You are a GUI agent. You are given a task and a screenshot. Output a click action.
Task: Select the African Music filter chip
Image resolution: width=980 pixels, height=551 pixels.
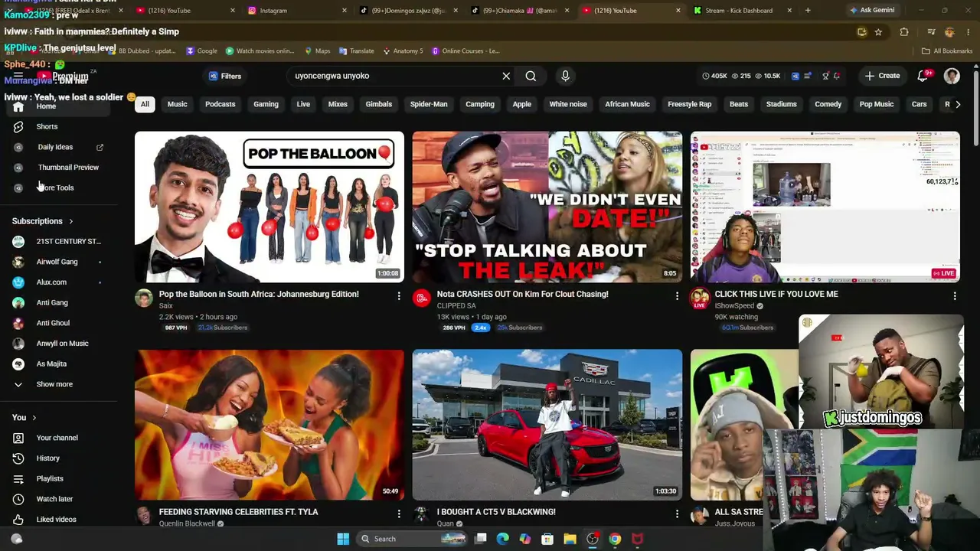627,104
